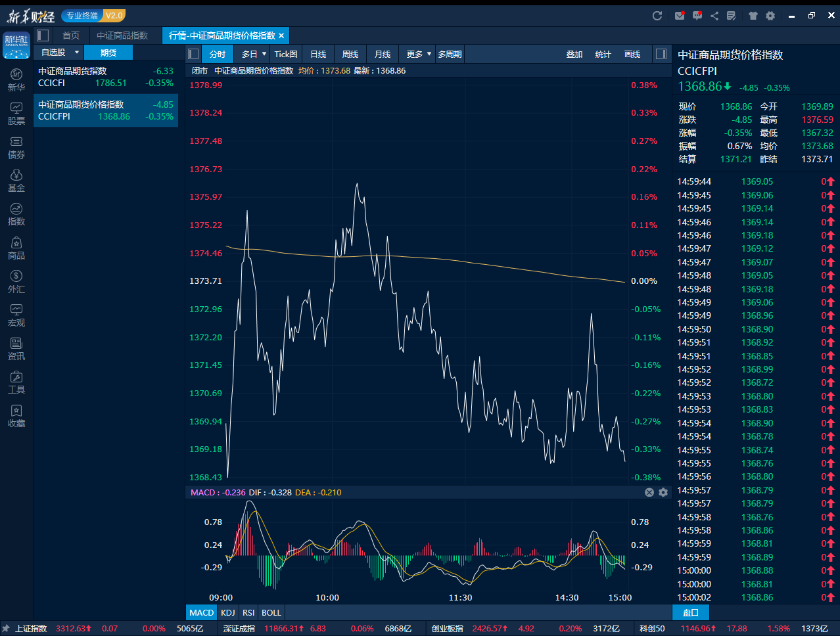Open the 外汇 forex sidebar icon

(x=16, y=281)
